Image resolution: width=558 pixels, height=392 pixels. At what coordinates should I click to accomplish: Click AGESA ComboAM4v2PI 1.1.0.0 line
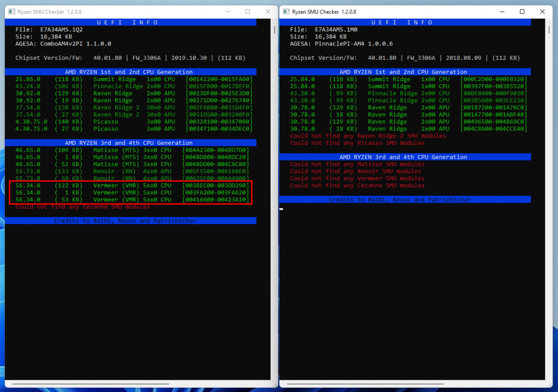tap(63, 44)
